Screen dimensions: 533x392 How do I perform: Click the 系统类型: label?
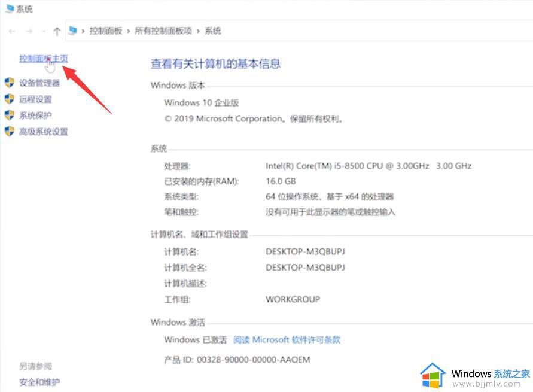181,197
